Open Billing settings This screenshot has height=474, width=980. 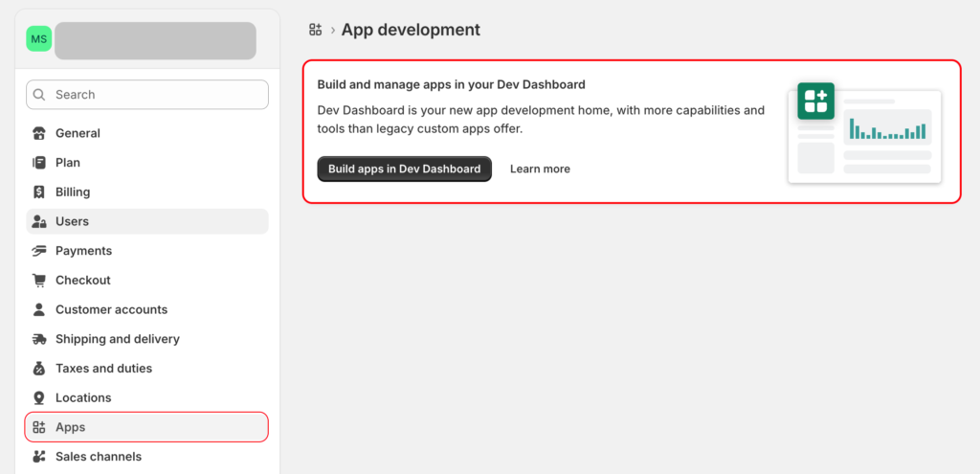click(x=146, y=192)
